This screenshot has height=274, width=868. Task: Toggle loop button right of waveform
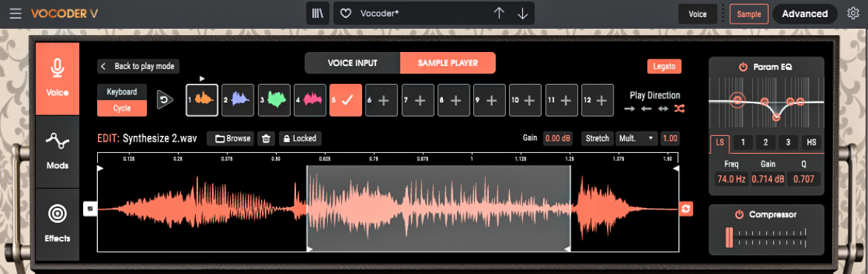pyautogui.click(x=686, y=209)
